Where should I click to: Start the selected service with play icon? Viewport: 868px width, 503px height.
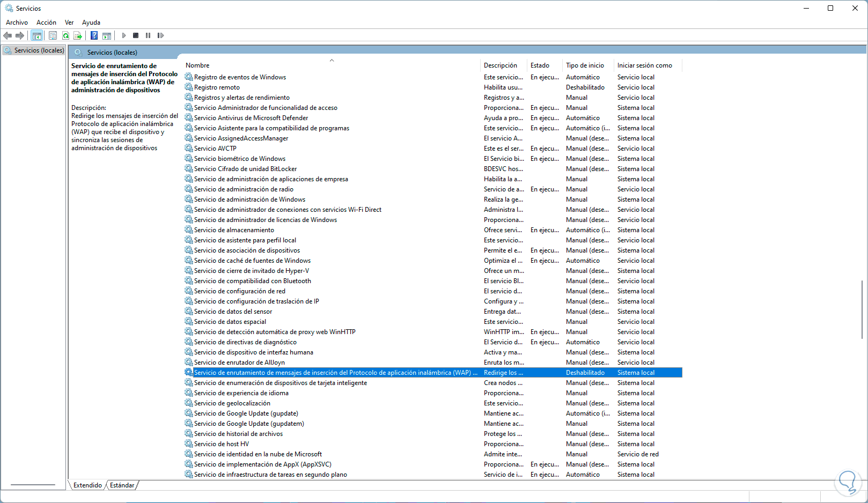pyautogui.click(x=124, y=35)
